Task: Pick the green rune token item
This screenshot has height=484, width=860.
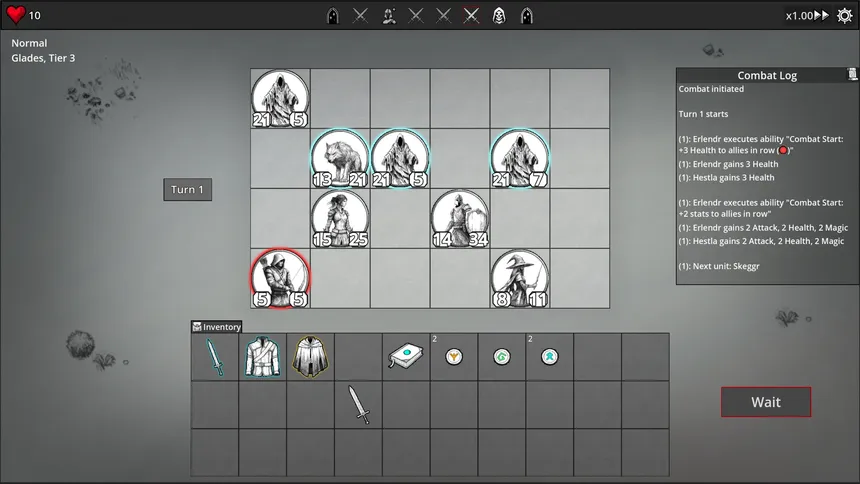Action: (501, 357)
